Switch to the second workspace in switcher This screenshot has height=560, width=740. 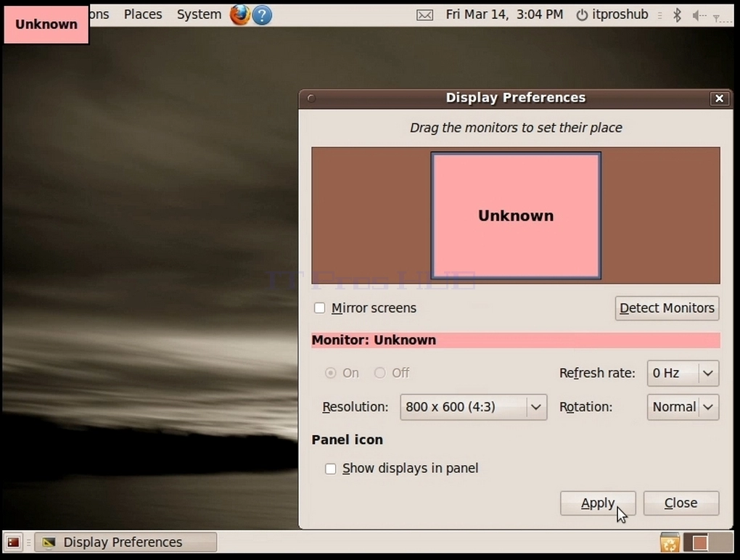click(720, 542)
